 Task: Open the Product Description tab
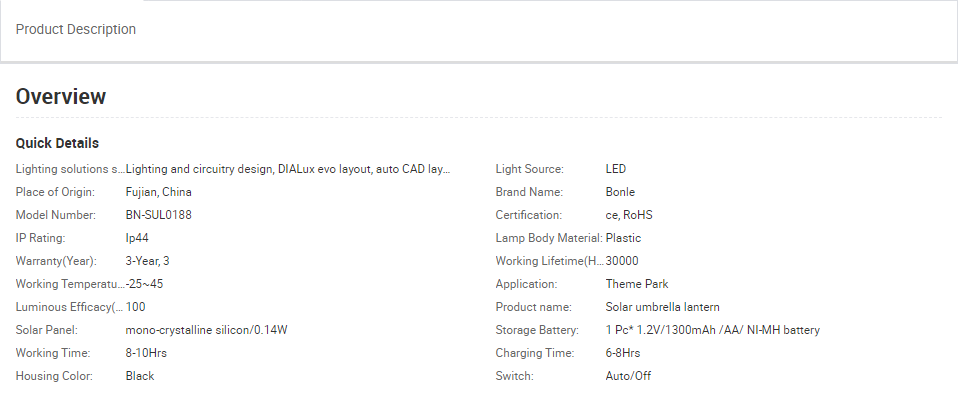(x=76, y=30)
